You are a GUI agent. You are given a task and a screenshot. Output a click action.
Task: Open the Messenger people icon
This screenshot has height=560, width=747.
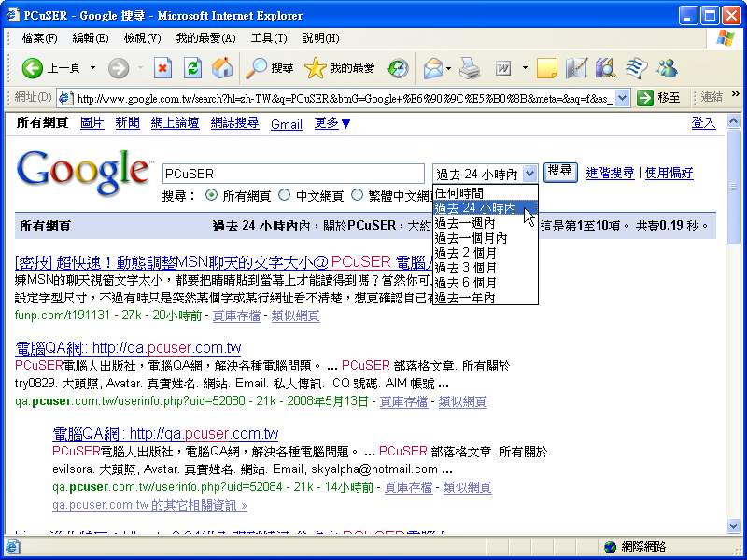point(667,68)
